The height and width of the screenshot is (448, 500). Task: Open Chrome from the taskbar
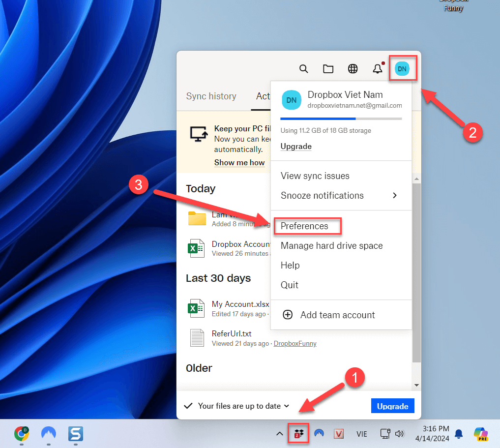pos(21,434)
